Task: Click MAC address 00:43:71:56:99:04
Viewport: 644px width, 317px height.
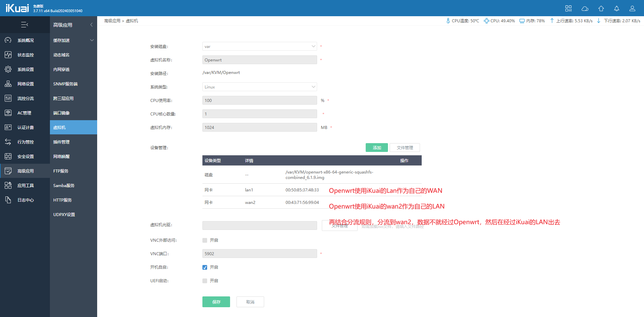Action: point(302,202)
